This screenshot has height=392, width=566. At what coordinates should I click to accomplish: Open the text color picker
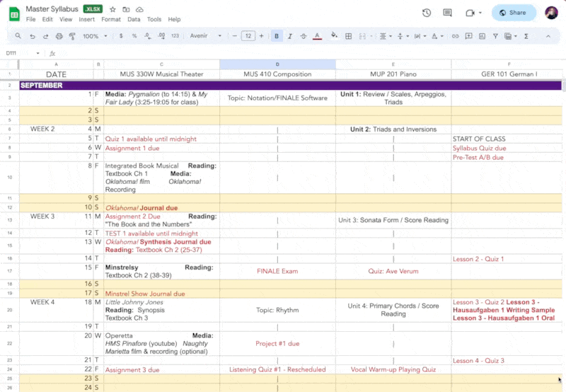pyautogui.click(x=317, y=36)
